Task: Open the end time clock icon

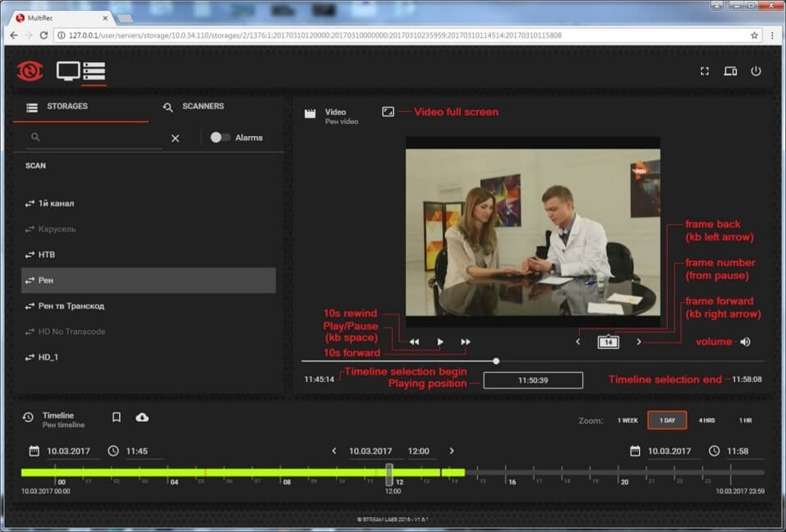Action: [715, 451]
